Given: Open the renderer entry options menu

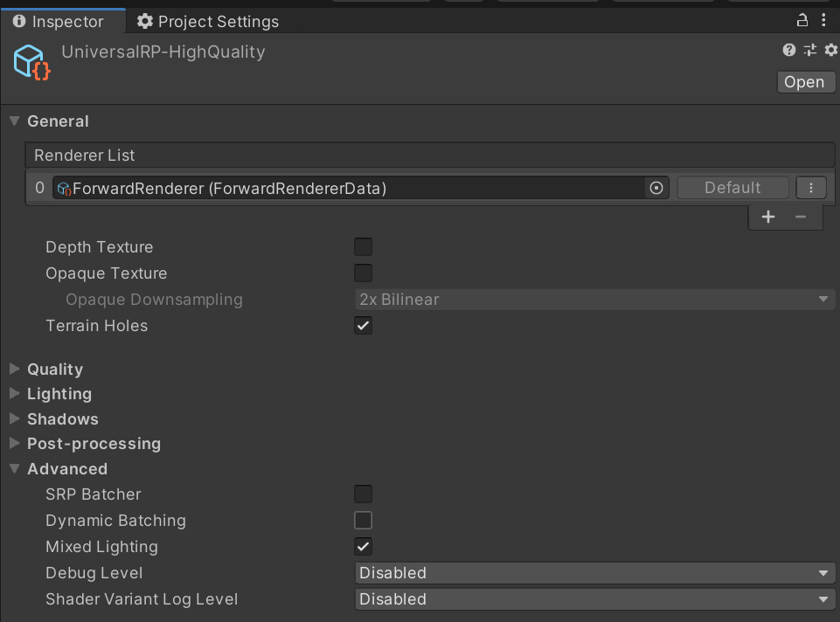Looking at the screenshot, I should tap(811, 188).
